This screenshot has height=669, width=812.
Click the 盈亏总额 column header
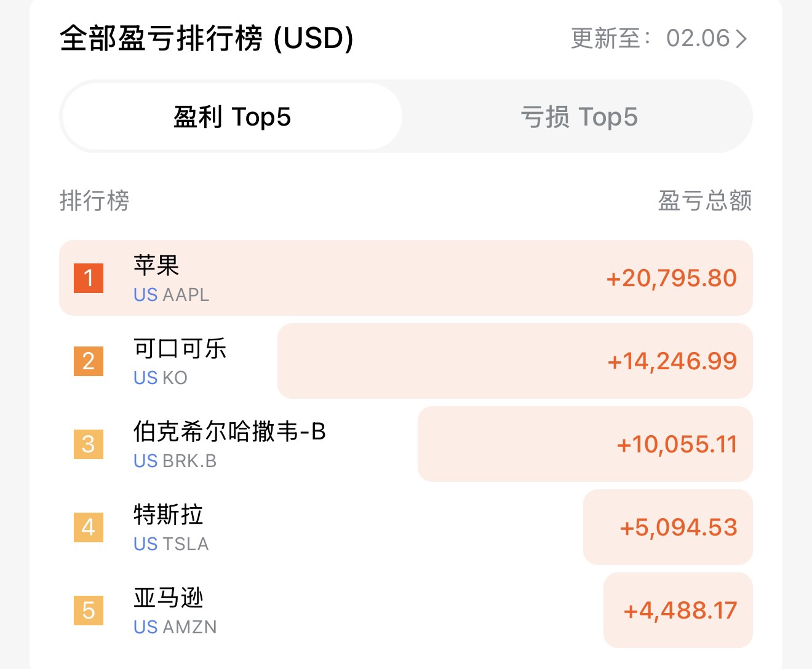click(x=705, y=201)
